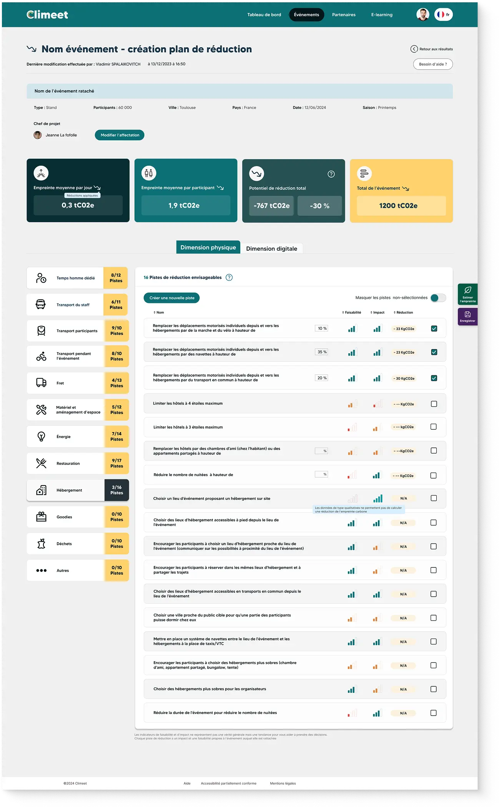Image resolution: width=504 pixels, height=812 pixels.
Task: Select the Transport du staff bus icon
Action: (41, 304)
